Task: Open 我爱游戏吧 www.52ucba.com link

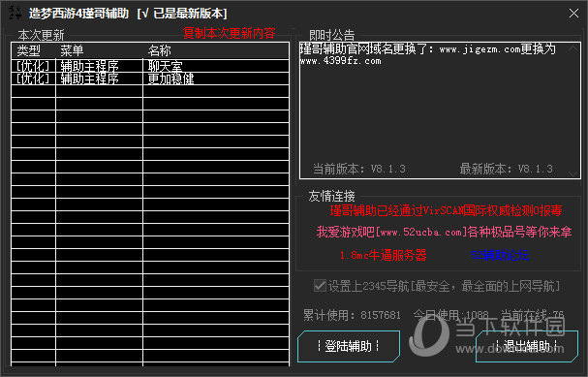Action: click(444, 232)
